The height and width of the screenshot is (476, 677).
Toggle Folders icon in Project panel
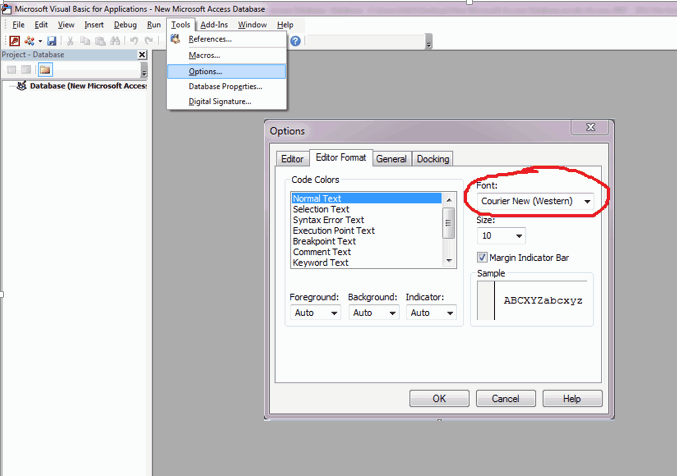[45, 70]
